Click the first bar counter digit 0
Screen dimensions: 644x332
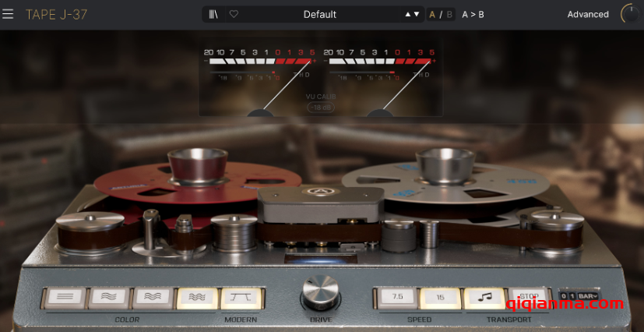[x=565, y=296]
